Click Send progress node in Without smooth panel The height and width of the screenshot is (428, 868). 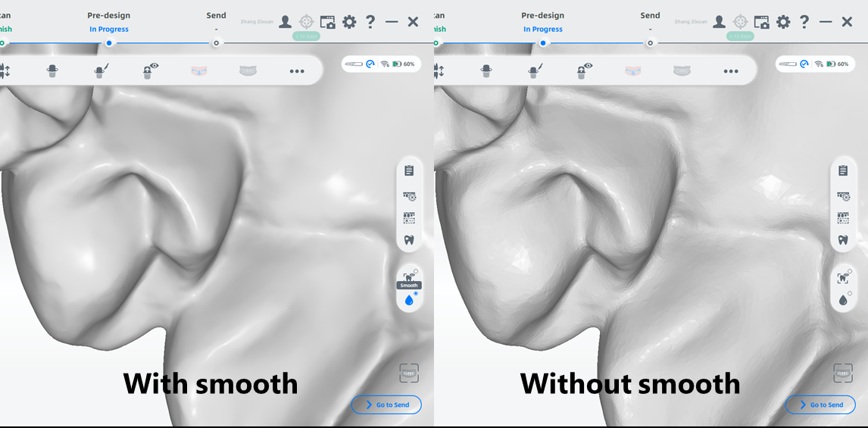click(650, 42)
